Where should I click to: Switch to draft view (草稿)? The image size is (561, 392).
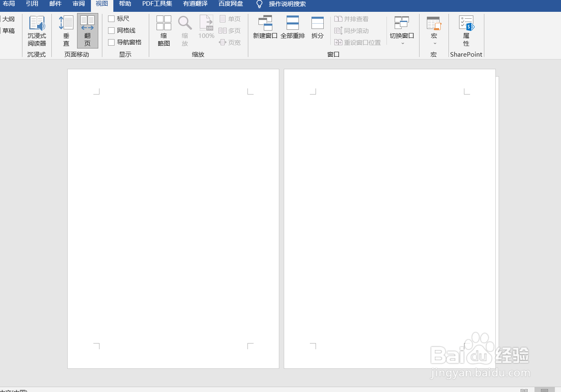pos(8,31)
